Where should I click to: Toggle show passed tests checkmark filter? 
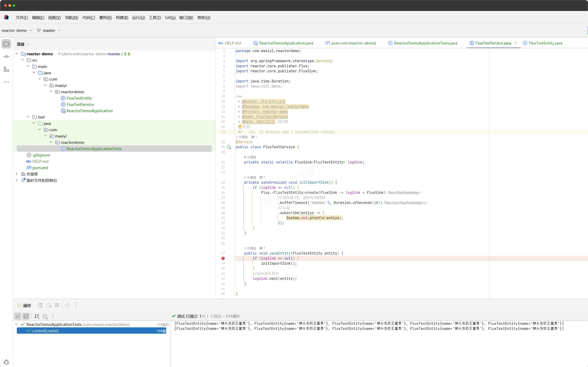coord(18,316)
